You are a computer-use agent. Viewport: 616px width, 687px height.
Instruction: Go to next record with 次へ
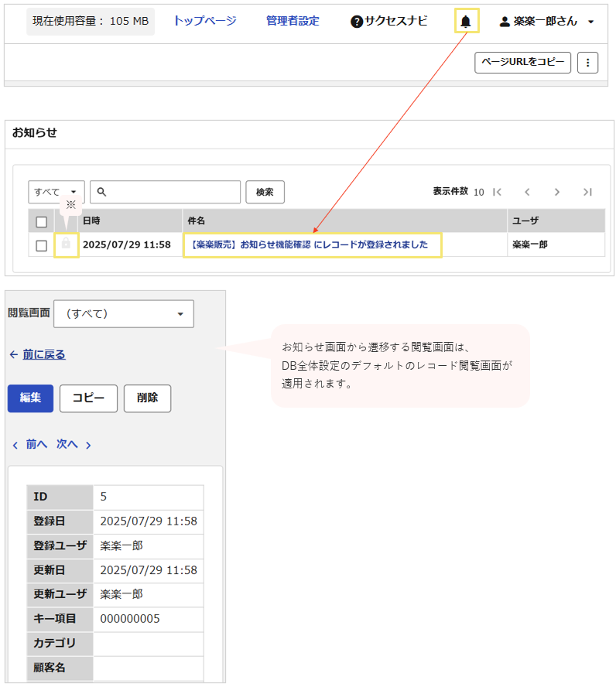pos(67,444)
